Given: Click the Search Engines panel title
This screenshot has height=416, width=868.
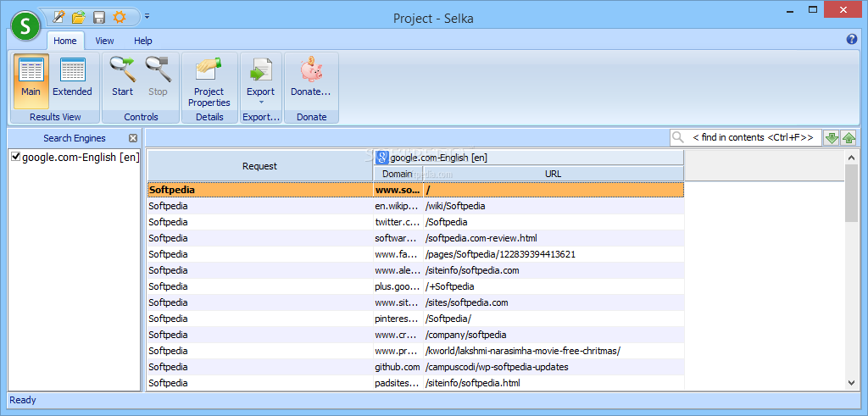Looking at the screenshot, I should click(75, 138).
